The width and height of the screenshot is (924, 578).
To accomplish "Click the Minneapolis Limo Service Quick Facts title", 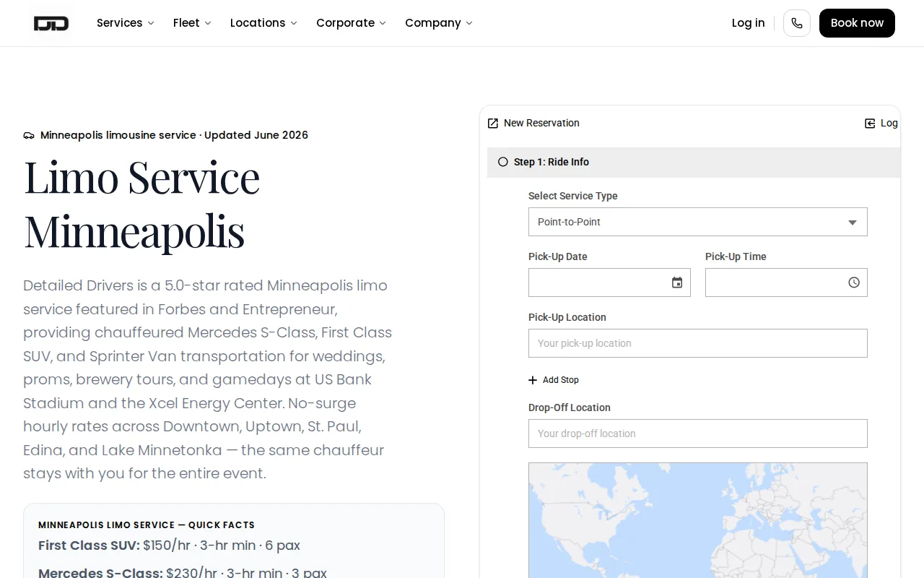I will click(147, 525).
